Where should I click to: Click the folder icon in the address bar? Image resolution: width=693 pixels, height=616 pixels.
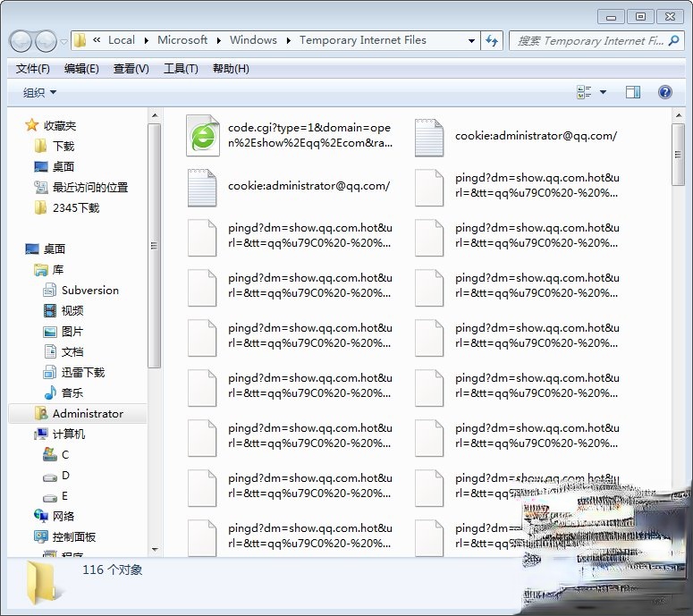point(80,40)
